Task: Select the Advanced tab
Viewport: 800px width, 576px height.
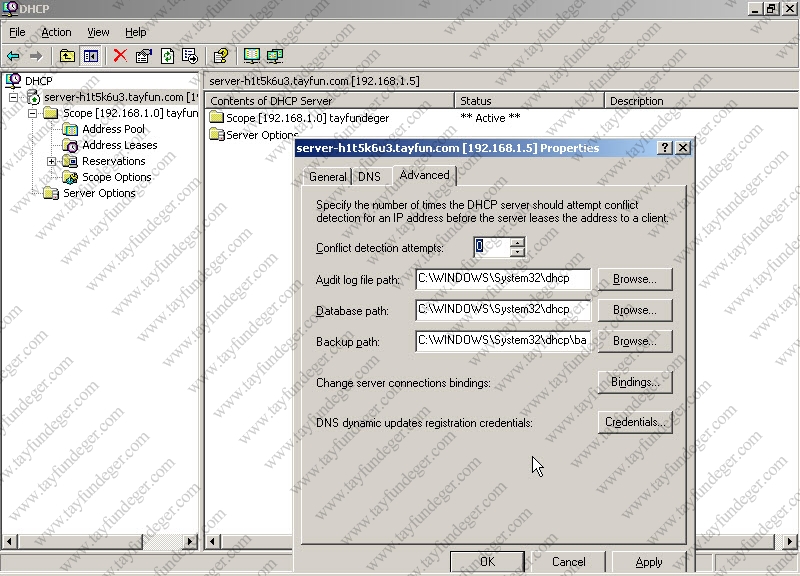Action: (x=424, y=175)
